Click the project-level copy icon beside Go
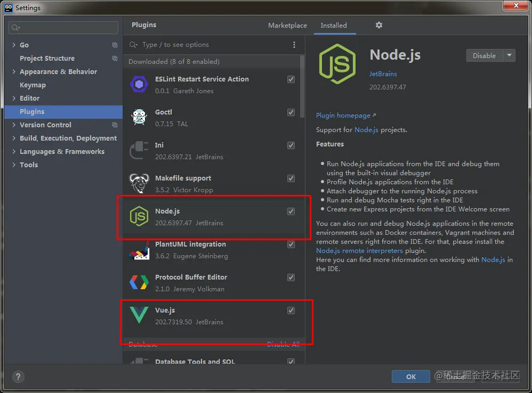This screenshot has width=532, height=393. pos(115,45)
